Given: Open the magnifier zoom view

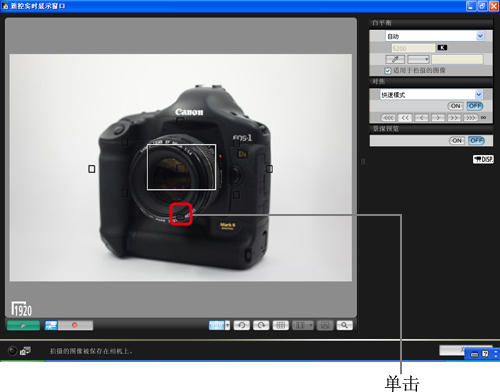Looking at the screenshot, I should [x=344, y=325].
